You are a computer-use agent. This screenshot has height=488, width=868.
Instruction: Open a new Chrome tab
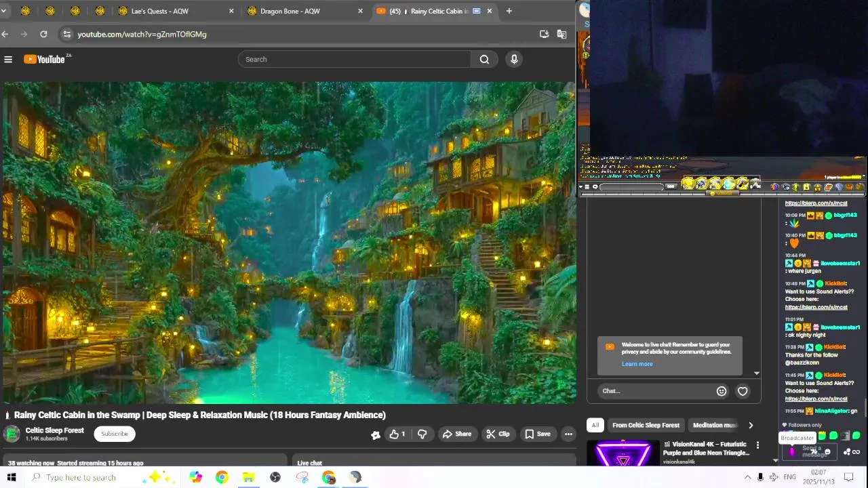[x=509, y=11]
